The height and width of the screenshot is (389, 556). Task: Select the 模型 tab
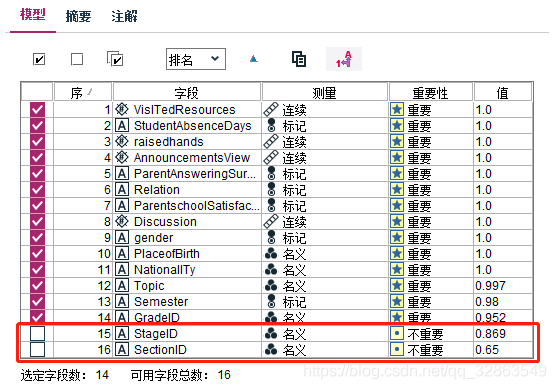(33, 15)
